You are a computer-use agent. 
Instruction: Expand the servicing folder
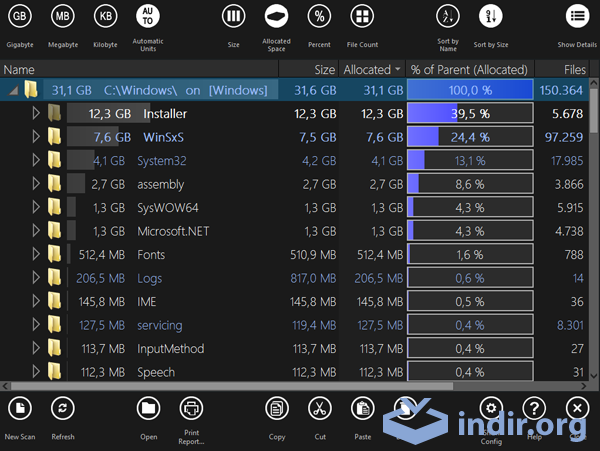(x=36, y=325)
